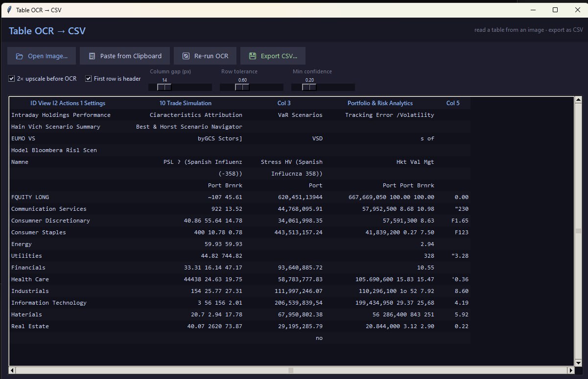Click the cell Best & Horst Scenario Navigator
Viewport: 588px width, 379px height.
(x=189, y=127)
